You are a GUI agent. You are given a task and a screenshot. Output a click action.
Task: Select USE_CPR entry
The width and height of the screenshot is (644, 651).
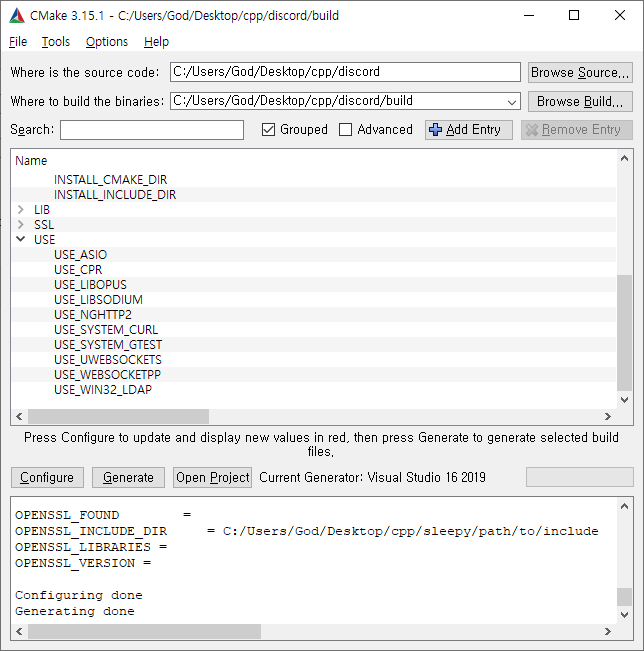(x=78, y=269)
